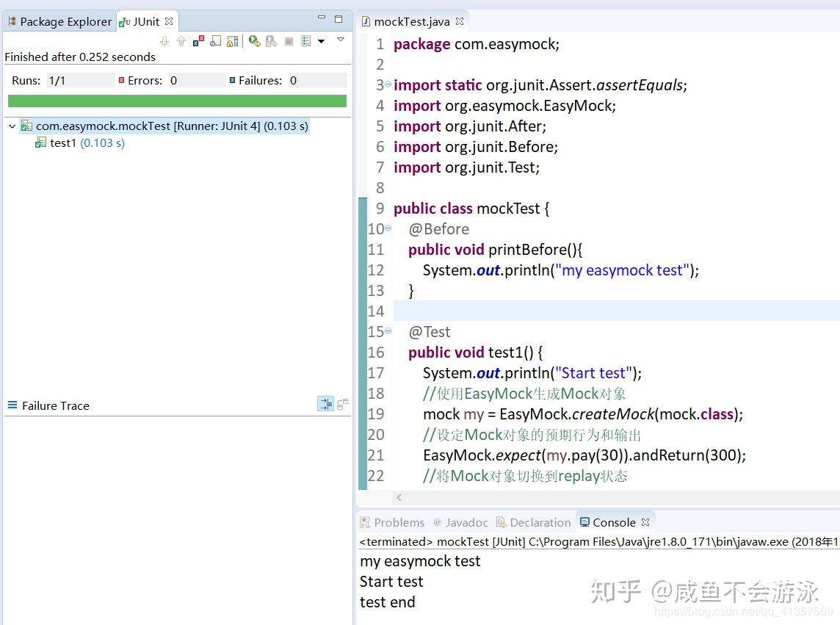The height and width of the screenshot is (625, 840).
Task: Click the 'package com.easymock;' code line
Action: (x=477, y=44)
